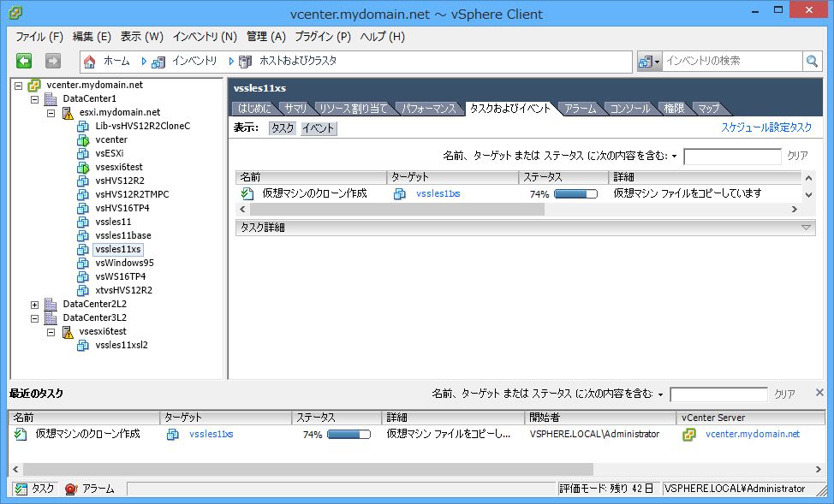Click the task panel filter text field
The width and height of the screenshot is (834, 504).
pos(732,157)
